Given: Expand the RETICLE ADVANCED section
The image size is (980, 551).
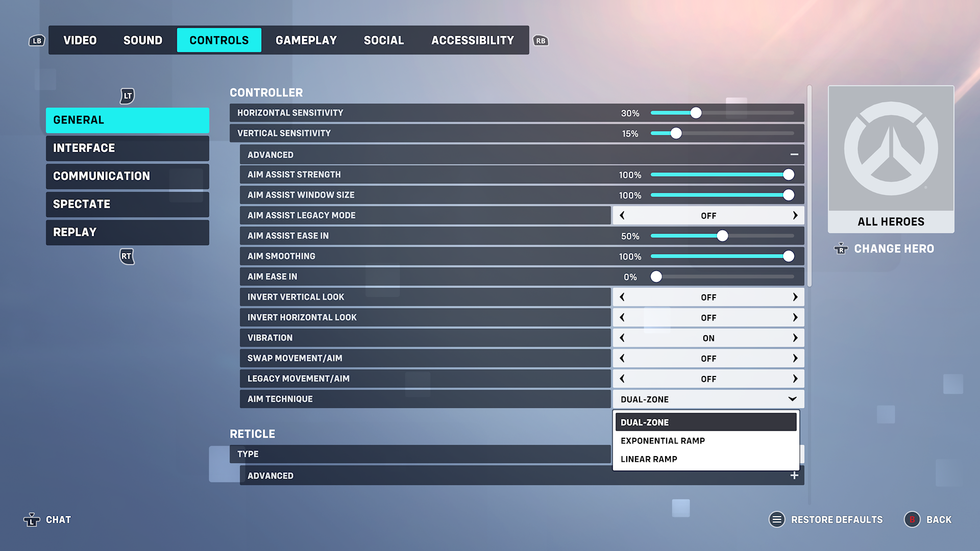Looking at the screenshot, I should 795,475.
